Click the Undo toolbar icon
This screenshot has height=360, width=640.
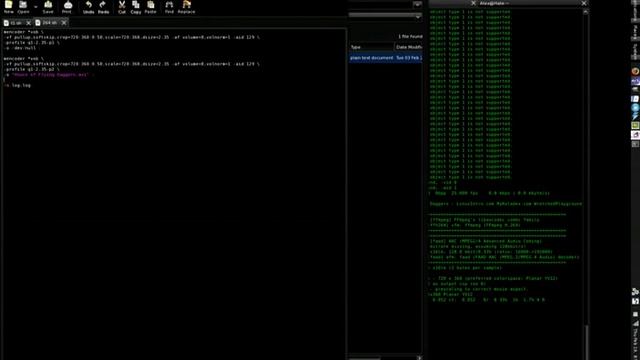(88, 6)
